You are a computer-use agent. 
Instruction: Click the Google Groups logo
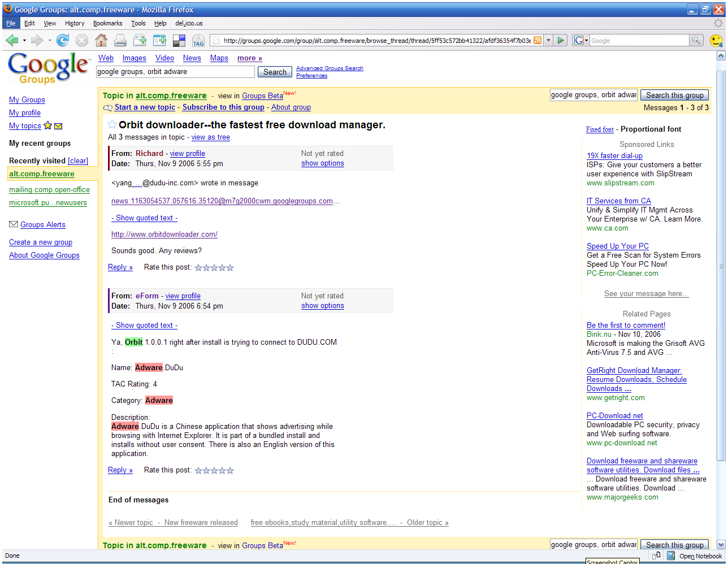point(48,68)
